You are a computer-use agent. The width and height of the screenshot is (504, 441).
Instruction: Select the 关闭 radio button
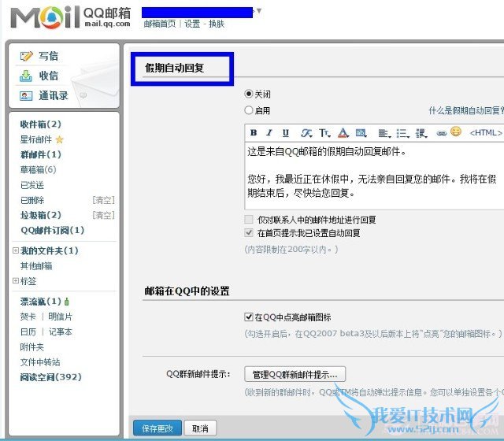click(249, 94)
